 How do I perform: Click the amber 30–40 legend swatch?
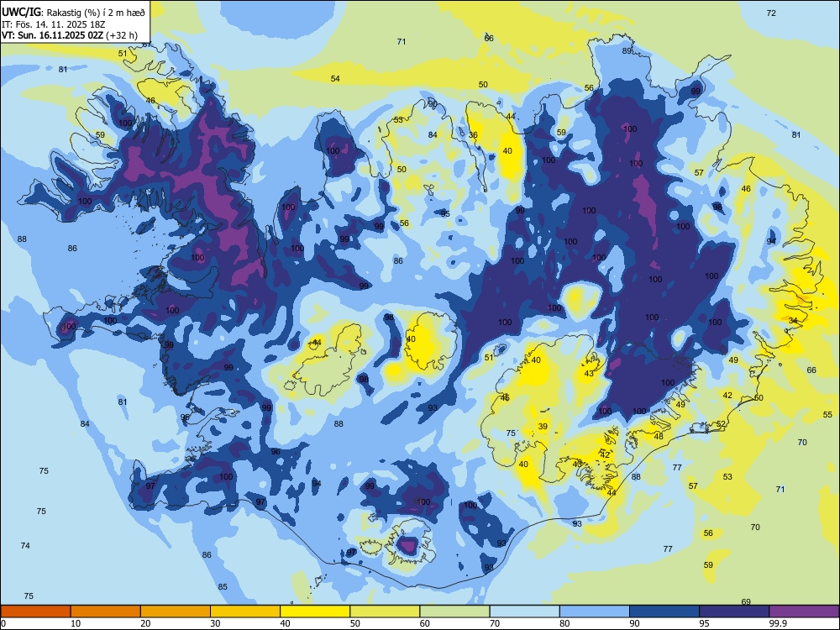coord(245,612)
